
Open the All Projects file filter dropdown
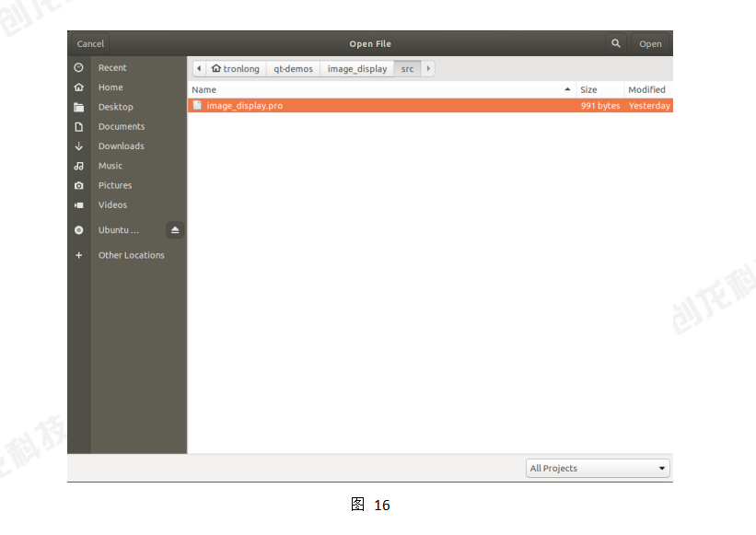598,468
